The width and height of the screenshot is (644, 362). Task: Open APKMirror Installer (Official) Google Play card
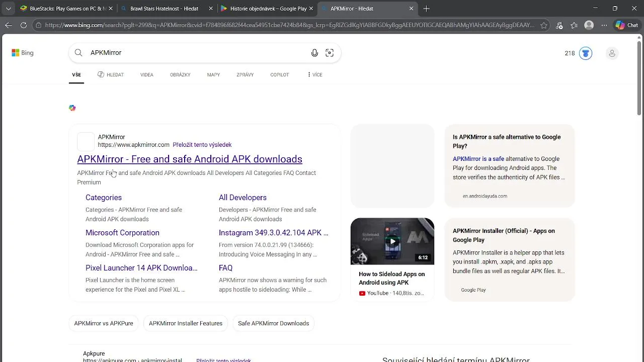[510, 259]
